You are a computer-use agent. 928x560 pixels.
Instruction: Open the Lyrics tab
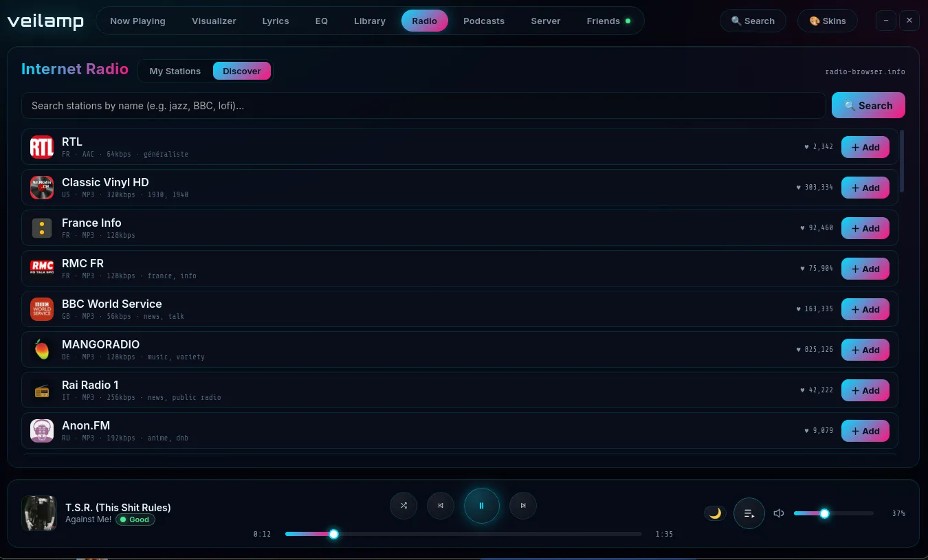coord(276,21)
